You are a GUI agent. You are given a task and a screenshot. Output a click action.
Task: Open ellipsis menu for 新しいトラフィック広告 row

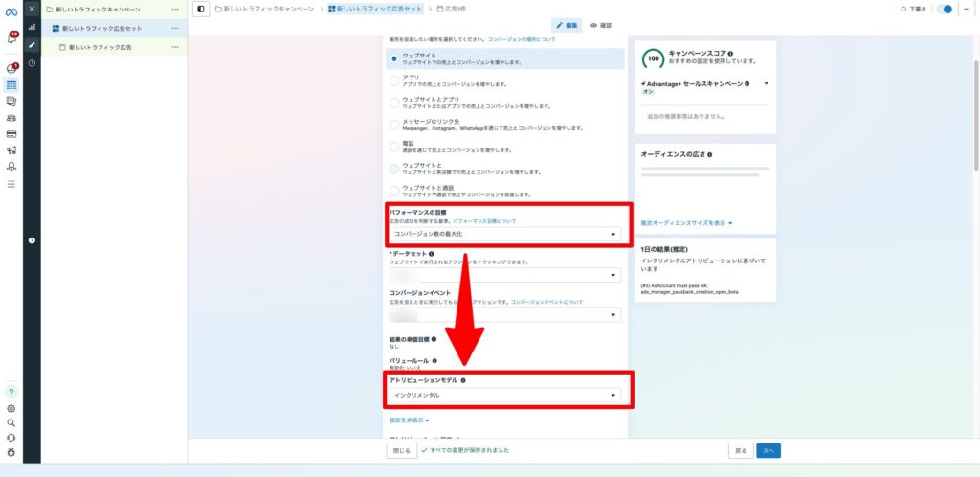point(175,47)
